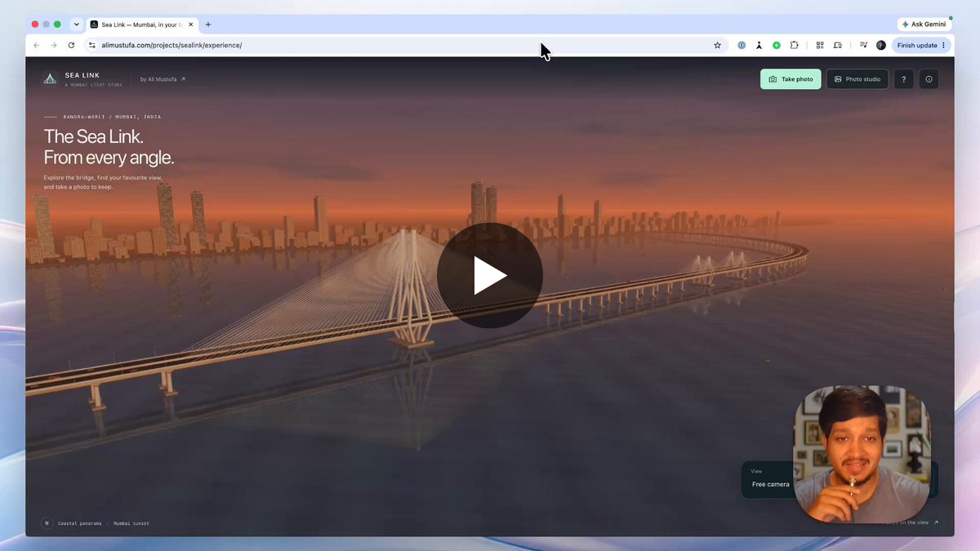
Task: Go forward in browser history
Action: [54, 46]
